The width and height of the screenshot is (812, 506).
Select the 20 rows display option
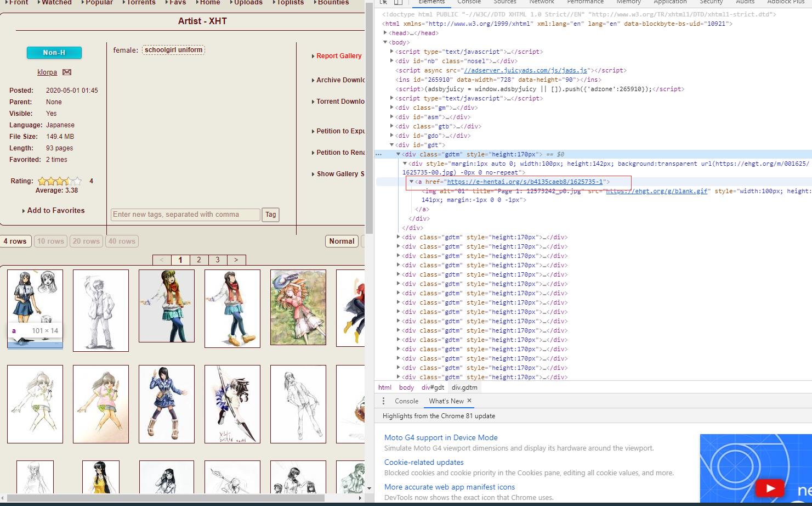point(86,241)
